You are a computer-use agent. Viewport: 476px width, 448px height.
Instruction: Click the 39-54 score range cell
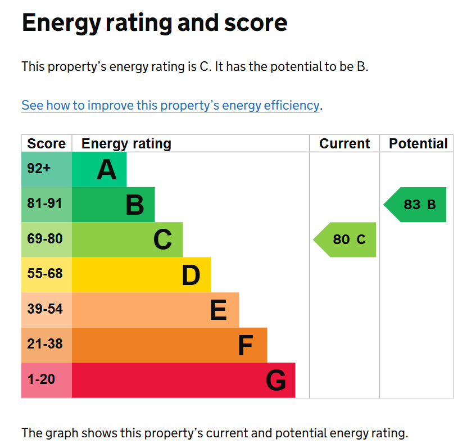47,310
